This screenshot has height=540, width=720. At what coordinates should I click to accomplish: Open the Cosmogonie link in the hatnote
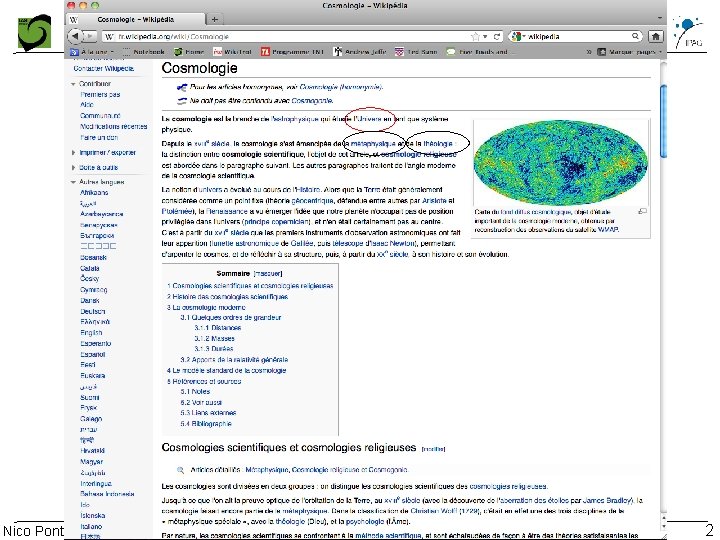(312, 101)
